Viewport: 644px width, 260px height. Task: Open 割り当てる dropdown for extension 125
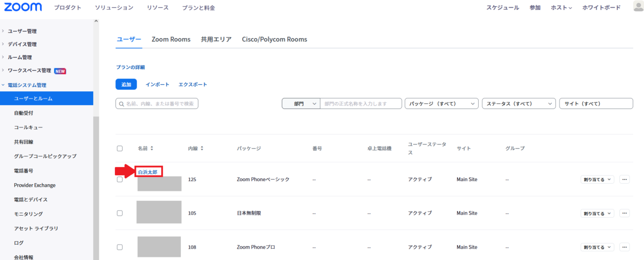[x=597, y=179]
